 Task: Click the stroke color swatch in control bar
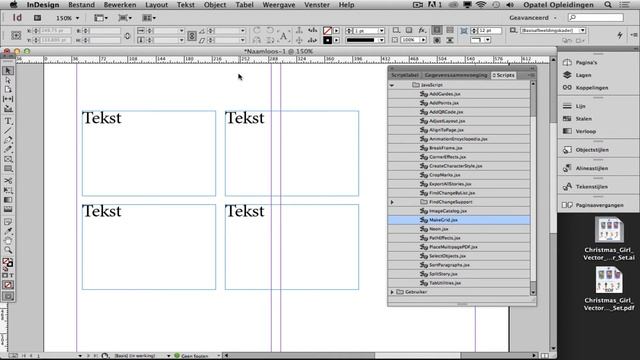[x=327, y=40]
